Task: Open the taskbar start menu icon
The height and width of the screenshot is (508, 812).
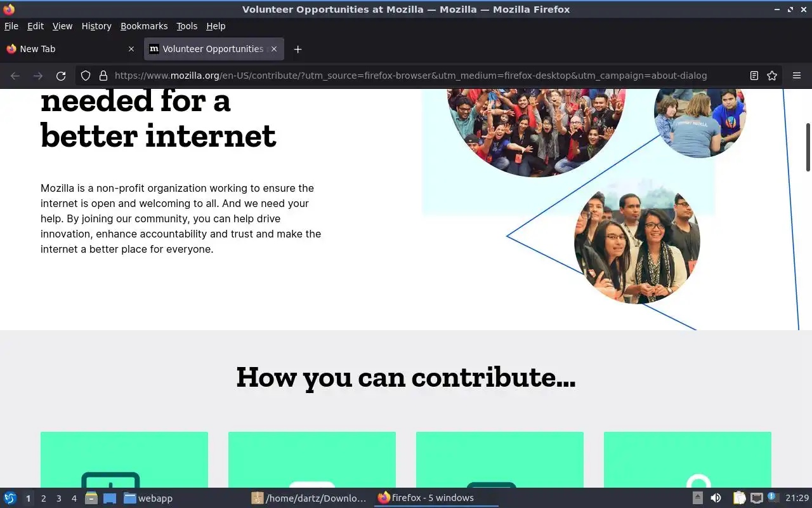Action: tap(10, 498)
